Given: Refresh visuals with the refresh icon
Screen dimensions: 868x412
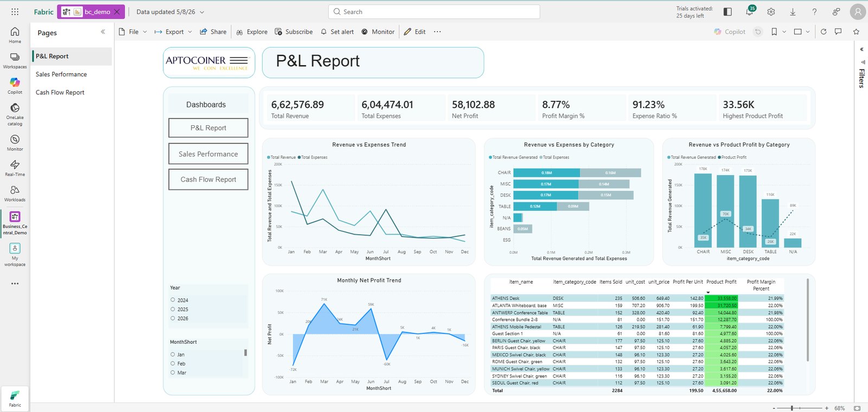Looking at the screenshot, I should click(x=824, y=31).
